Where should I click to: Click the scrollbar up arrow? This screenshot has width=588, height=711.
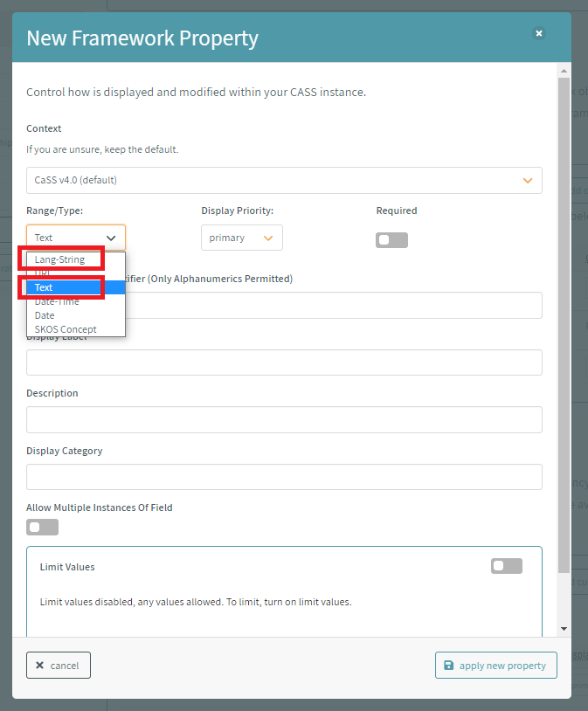click(564, 70)
